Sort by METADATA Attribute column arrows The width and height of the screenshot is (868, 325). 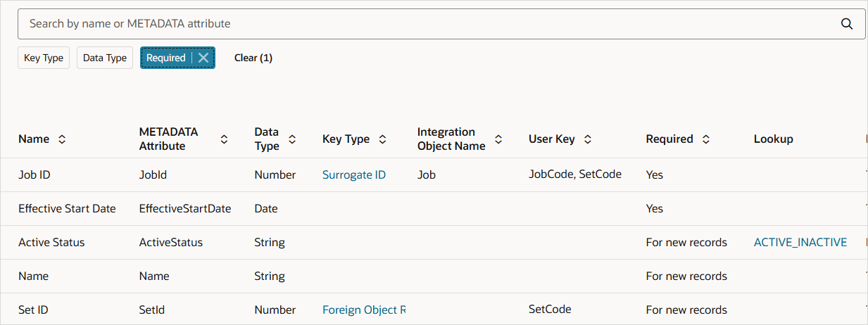coord(224,139)
